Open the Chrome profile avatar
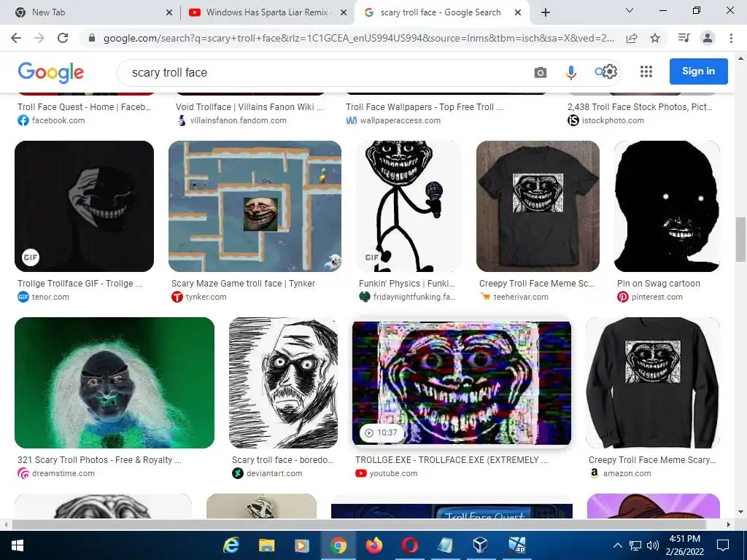The image size is (747, 560). click(x=708, y=38)
